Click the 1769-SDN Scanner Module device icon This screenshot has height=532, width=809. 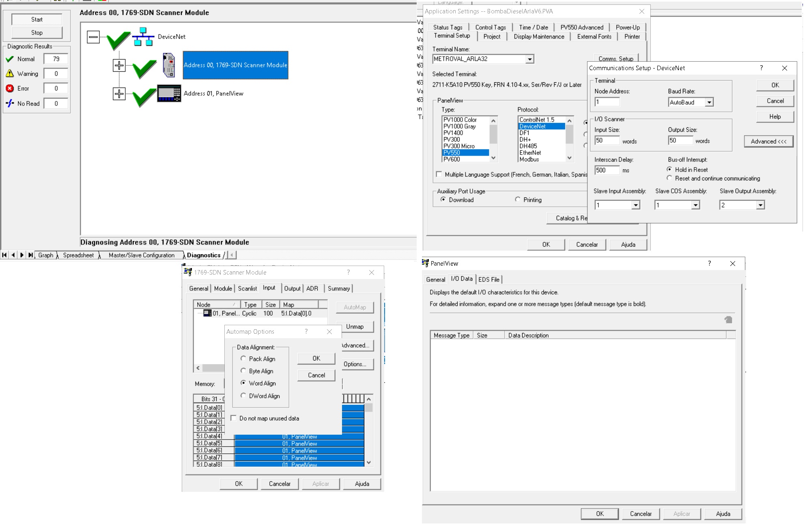(169, 65)
